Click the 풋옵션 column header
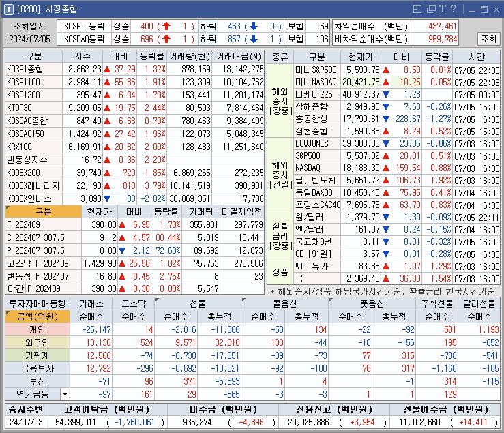 point(372,303)
